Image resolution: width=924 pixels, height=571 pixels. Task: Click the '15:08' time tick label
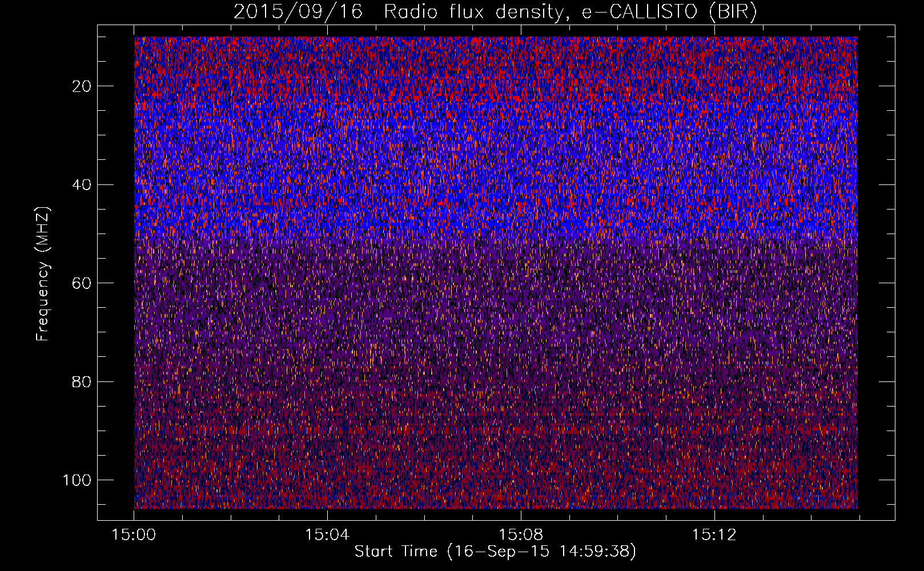[521, 535]
